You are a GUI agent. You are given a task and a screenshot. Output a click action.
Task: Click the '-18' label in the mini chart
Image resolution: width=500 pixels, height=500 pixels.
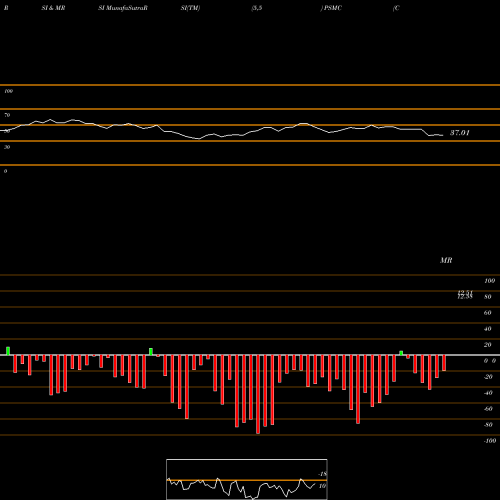pyautogui.click(x=322, y=474)
